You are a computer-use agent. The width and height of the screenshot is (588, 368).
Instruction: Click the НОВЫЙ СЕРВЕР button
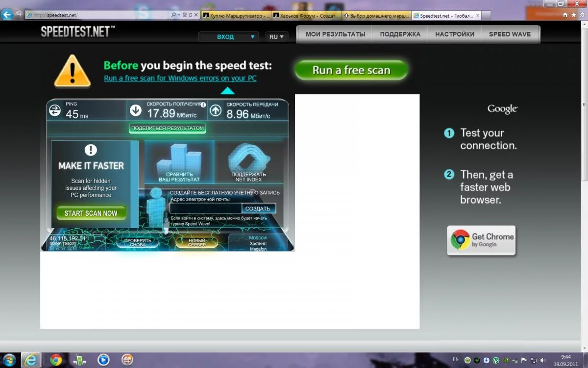pyautogui.click(x=196, y=242)
